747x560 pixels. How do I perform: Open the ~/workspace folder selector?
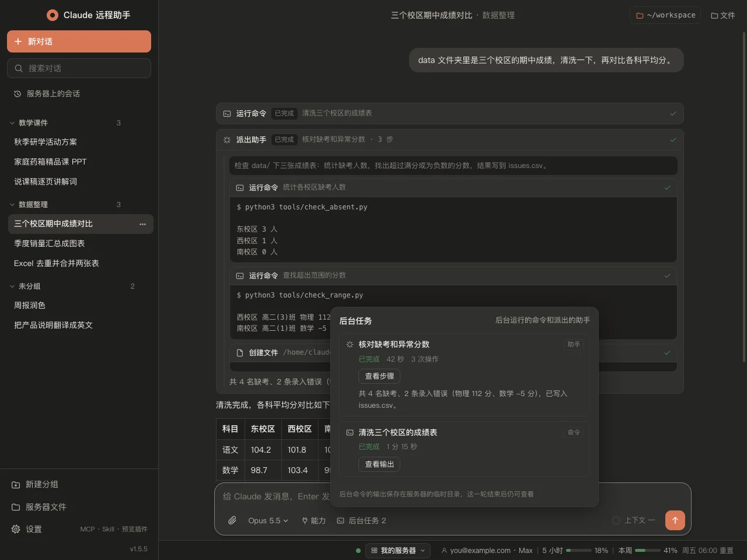665,15
